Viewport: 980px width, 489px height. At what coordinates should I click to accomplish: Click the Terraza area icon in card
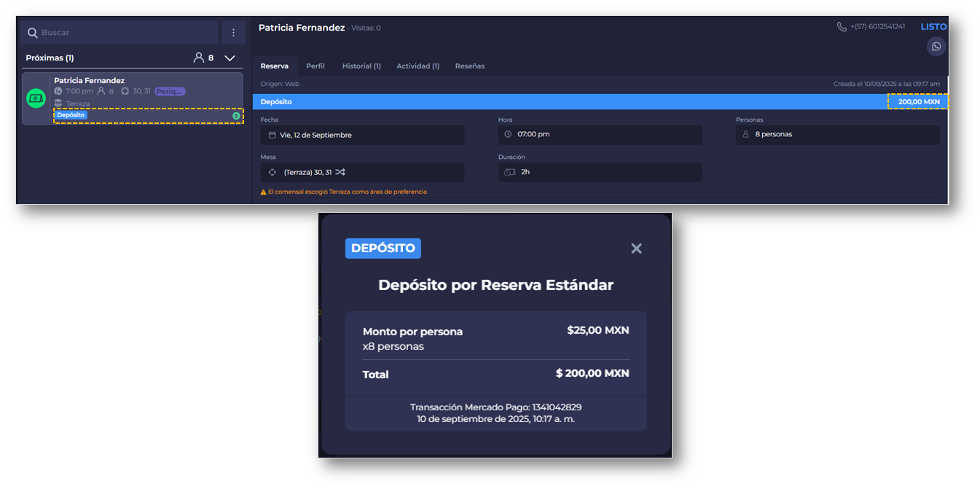pos(58,103)
